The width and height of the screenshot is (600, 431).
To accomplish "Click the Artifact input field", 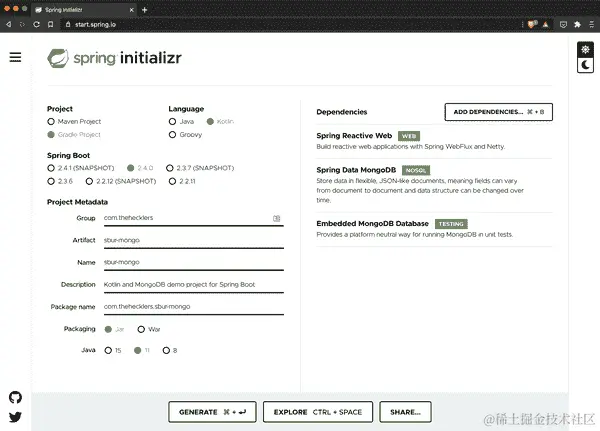I will pyautogui.click(x=194, y=240).
